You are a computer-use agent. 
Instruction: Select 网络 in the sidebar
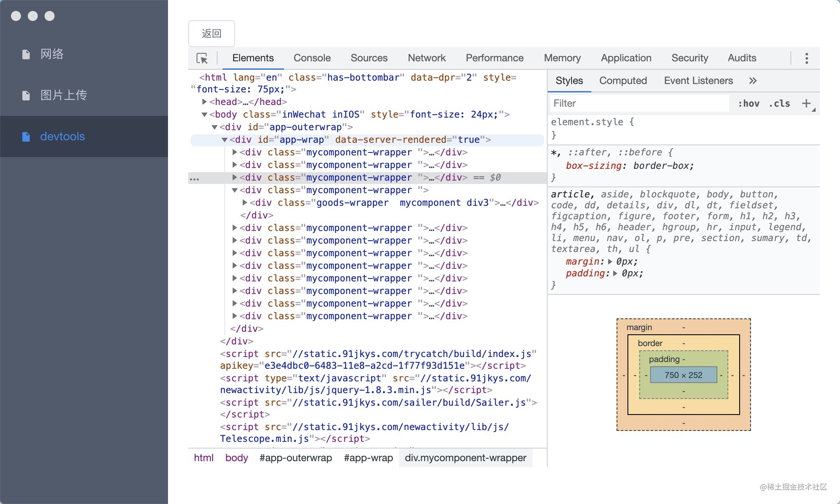[84, 54]
